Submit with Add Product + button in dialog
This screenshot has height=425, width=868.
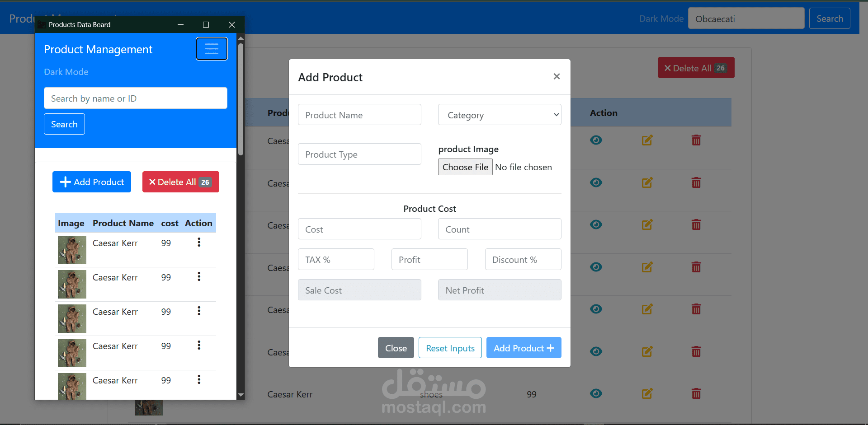524,348
